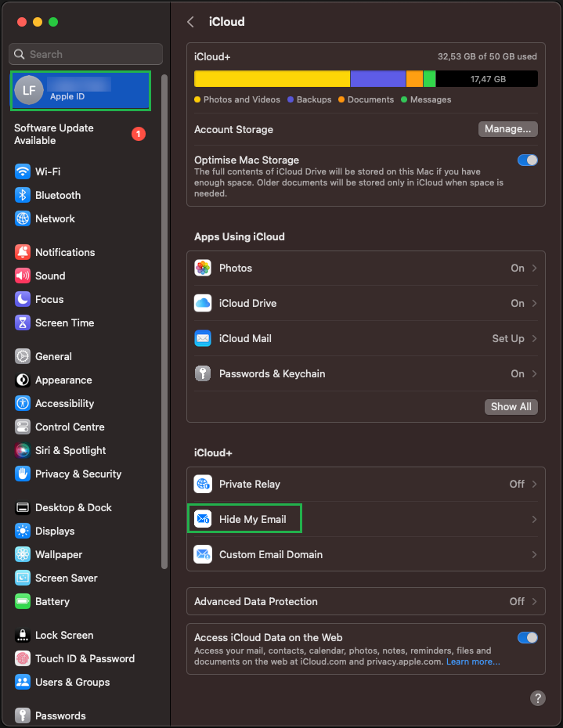Screen dimensions: 563x728
Task: Click the Desktop & Dock icon
Action: (x=22, y=507)
